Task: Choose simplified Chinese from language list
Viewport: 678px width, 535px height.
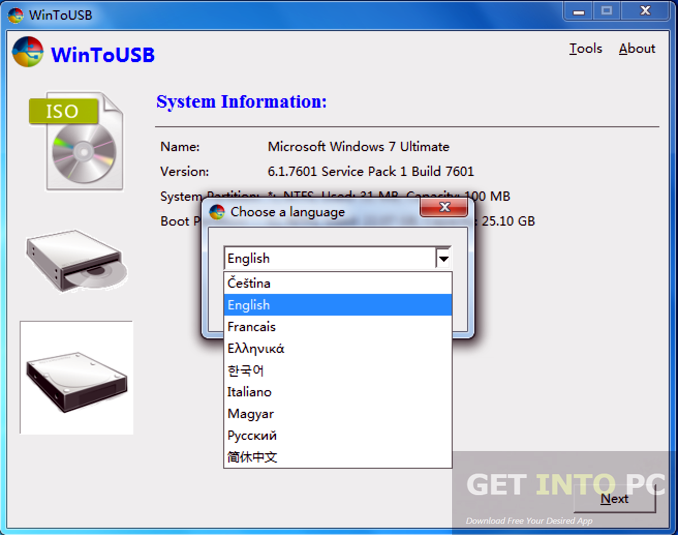Action: 338,457
